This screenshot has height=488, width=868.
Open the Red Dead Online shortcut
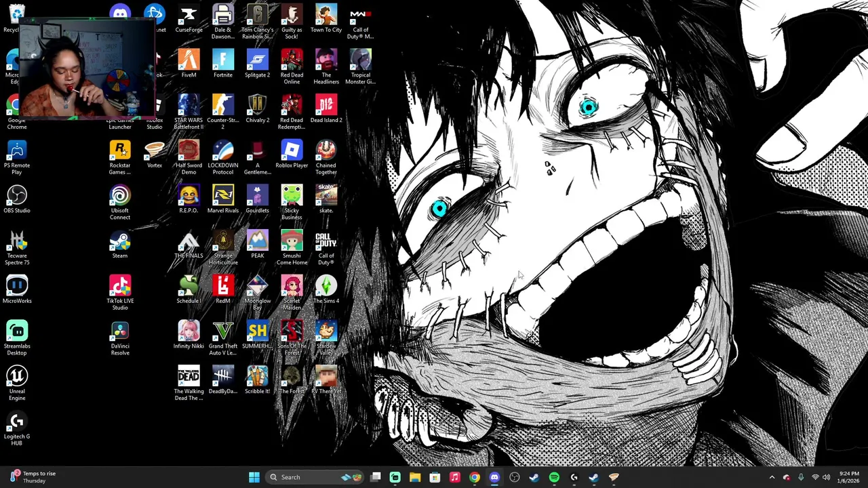coord(292,67)
